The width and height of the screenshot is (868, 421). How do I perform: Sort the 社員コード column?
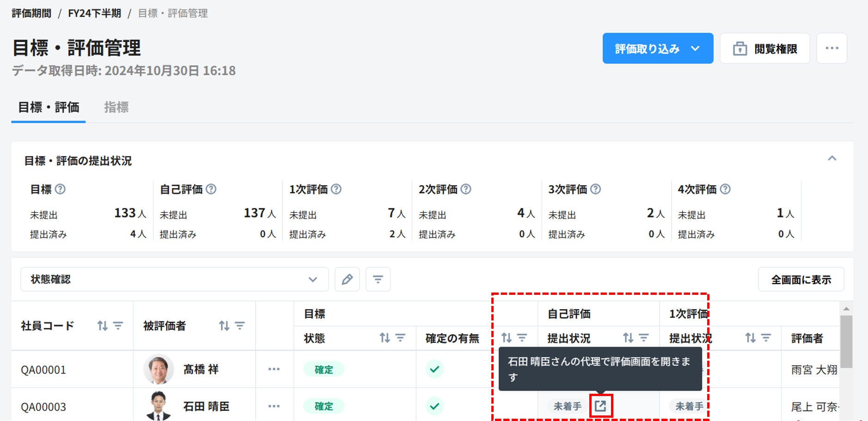(102, 326)
